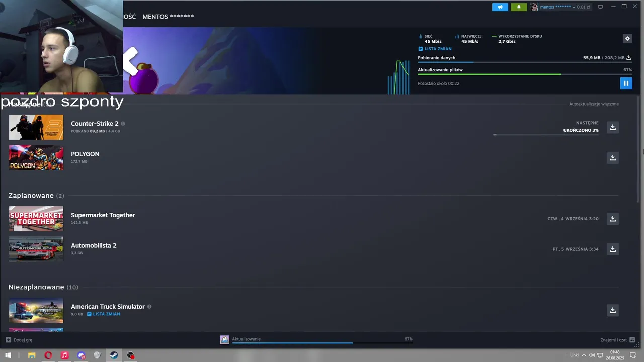Image resolution: width=644 pixels, height=362 pixels.
Task: Click the taskbar clock showing 01:48
Action: [x=615, y=355]
